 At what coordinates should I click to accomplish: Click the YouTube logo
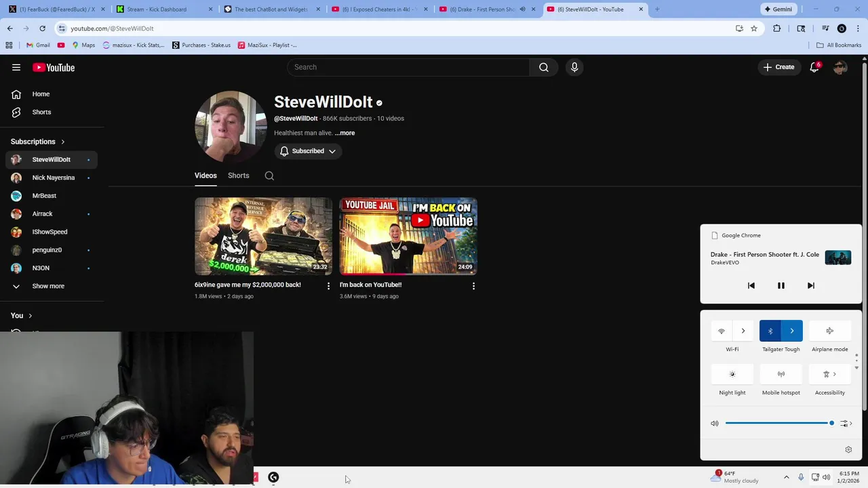click(54, 67)
